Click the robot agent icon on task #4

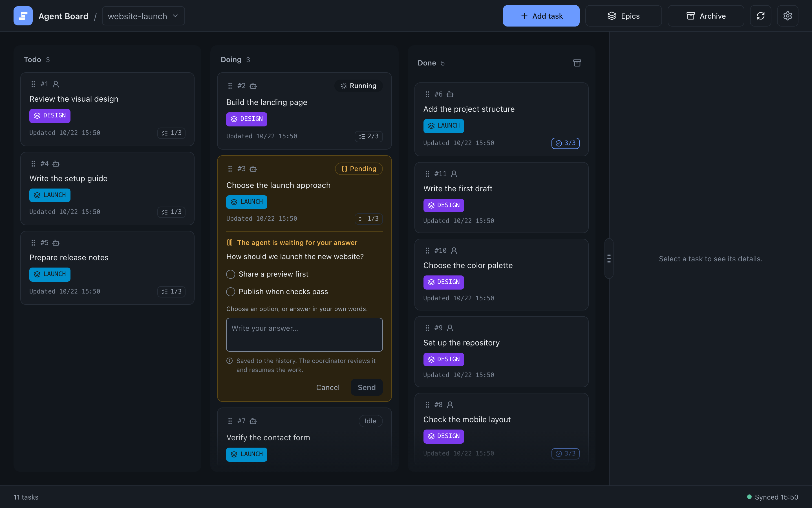[x=56, y=164]
